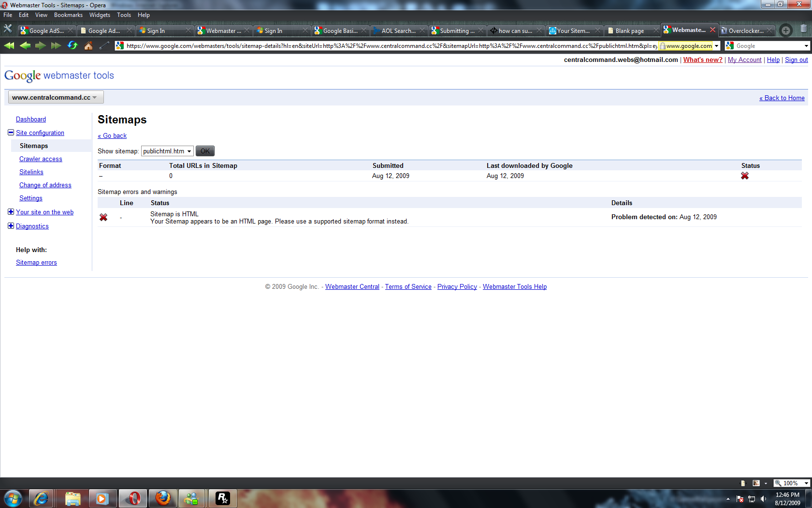
Task: Open the address bar history dropdown arrow
Action: 717,46
